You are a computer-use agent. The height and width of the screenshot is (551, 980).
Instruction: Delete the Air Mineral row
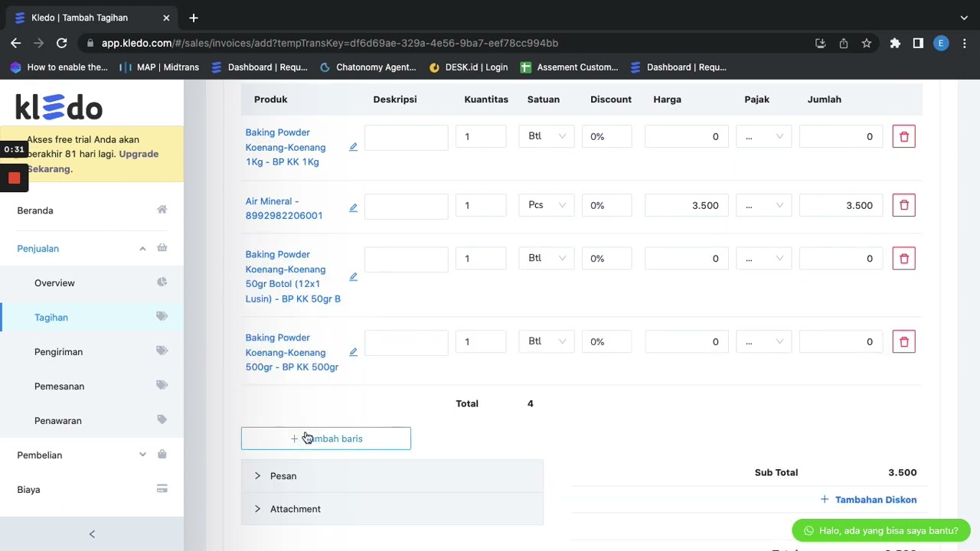pyautogui.click(x=903, y=205)
